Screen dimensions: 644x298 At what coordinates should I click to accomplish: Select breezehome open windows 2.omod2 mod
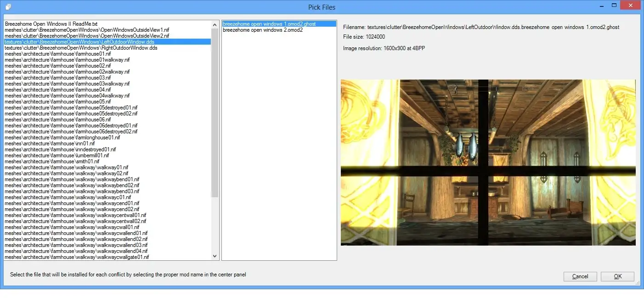pos(262,30)
